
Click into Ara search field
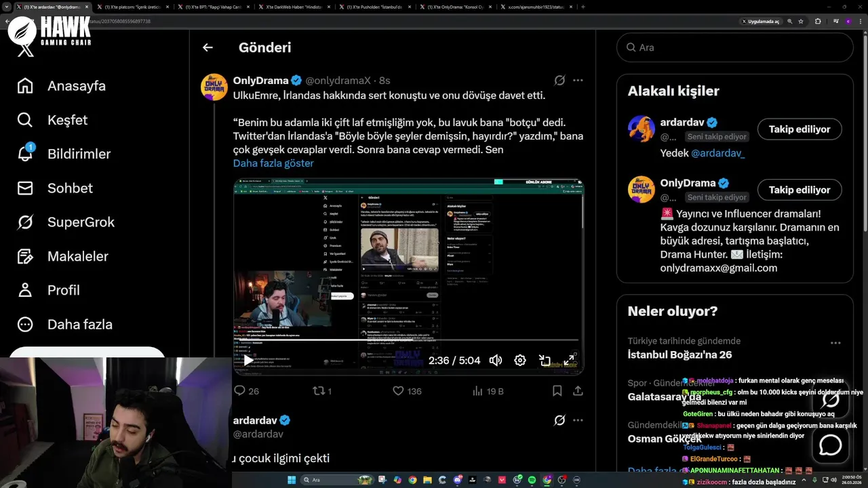click(x=734, y=47)
